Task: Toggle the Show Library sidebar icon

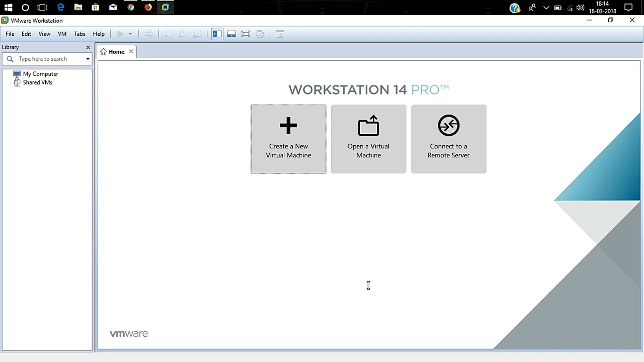Action: [x=217, y=34]
